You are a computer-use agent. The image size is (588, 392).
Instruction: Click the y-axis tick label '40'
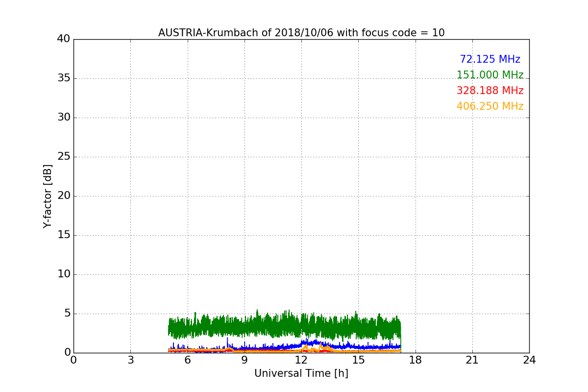[x=64, y=39]
